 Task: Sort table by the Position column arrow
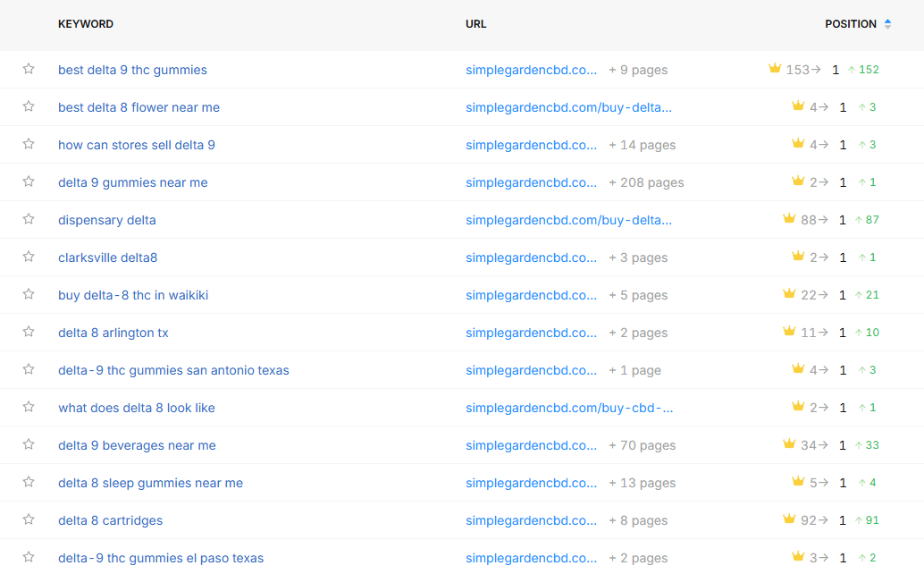click(x=887, y=24)
